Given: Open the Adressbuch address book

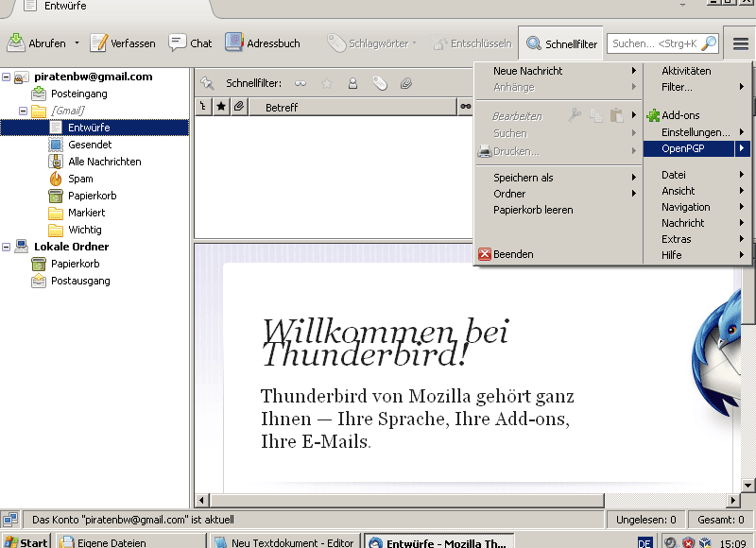Looking at the screenshot, I should tap(263, 43).
